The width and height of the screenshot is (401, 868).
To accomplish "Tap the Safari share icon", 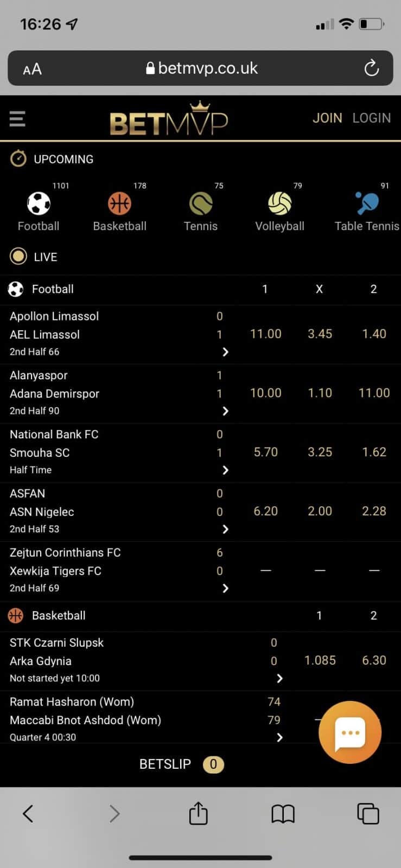I will (198, 813).
